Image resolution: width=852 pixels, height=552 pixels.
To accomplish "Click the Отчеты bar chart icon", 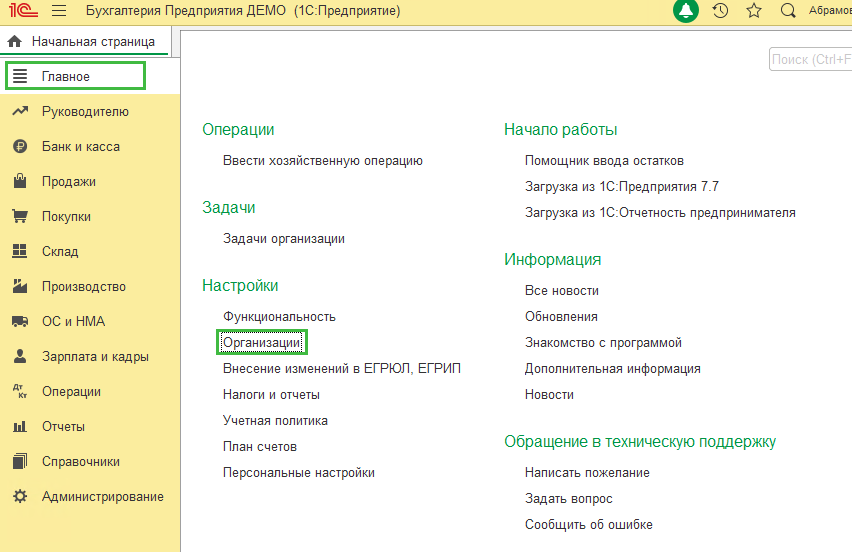I will (20, 426).
